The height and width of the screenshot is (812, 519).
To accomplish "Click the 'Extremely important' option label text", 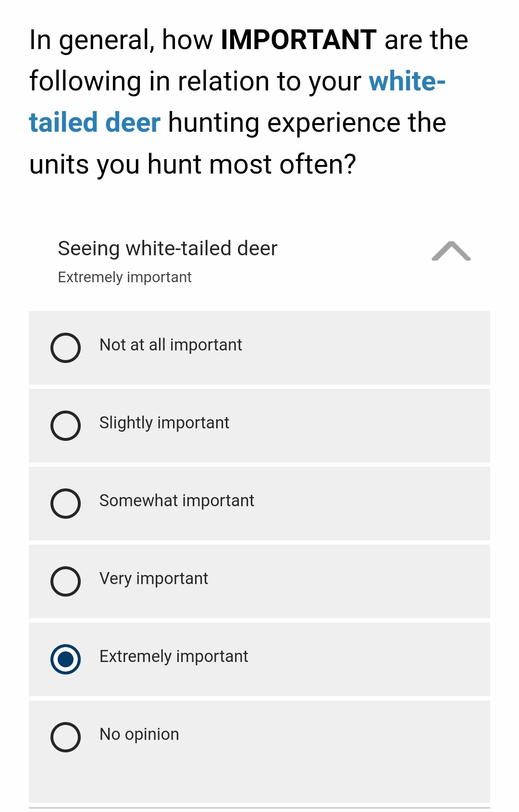I will pyautogui.click(x=173, y=657).
